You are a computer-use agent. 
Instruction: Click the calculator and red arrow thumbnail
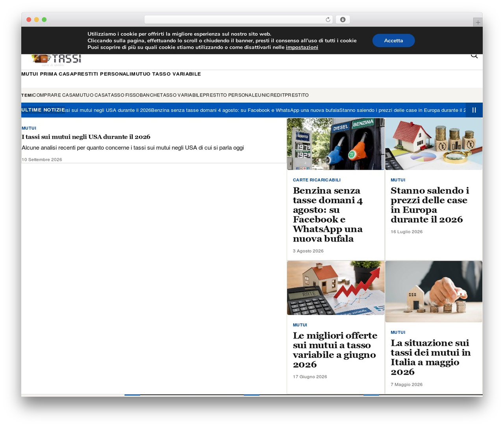(335, 288)
